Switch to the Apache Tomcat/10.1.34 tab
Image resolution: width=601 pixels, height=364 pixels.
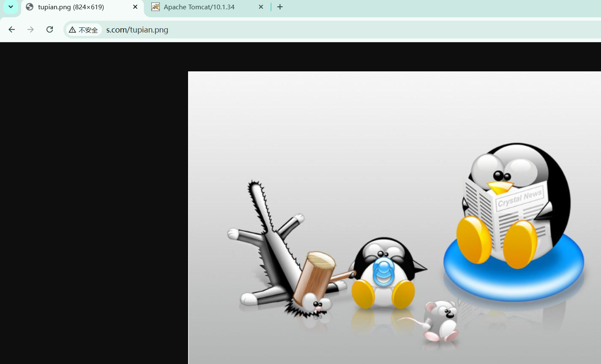pos(207,7)
